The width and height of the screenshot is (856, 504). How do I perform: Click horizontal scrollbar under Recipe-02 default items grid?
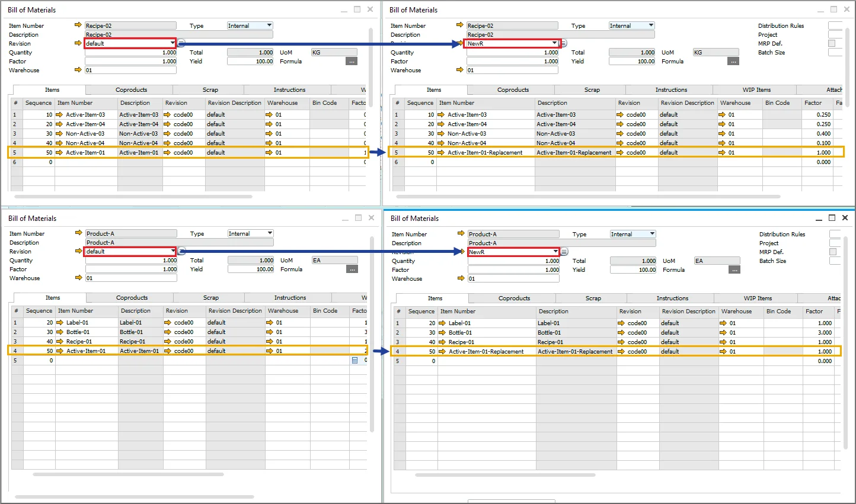tap(133, 196)
